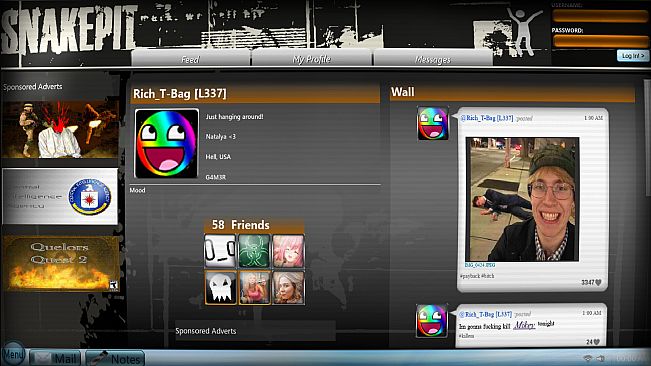Select the green biohazard friend avatar

[x=254, y=251]
